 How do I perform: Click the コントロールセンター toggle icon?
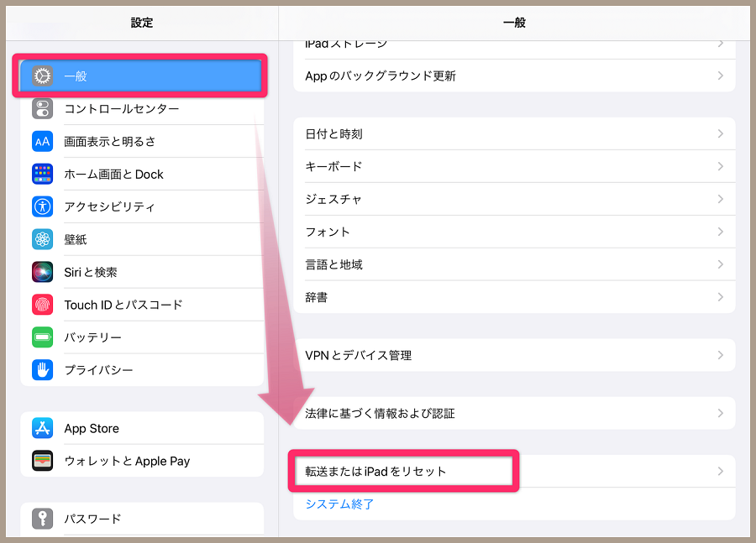(x=43, y=109)
